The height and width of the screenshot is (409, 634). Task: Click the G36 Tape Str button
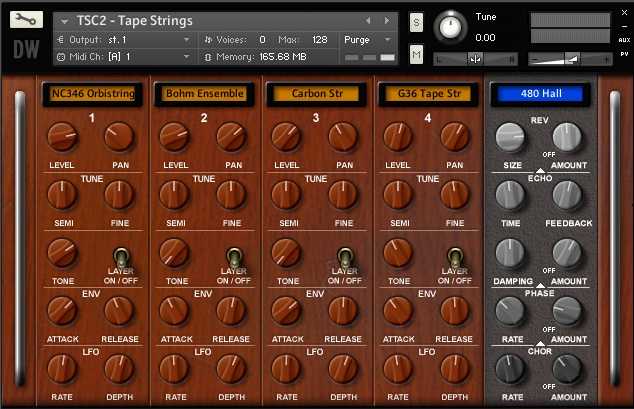point(428,94)
